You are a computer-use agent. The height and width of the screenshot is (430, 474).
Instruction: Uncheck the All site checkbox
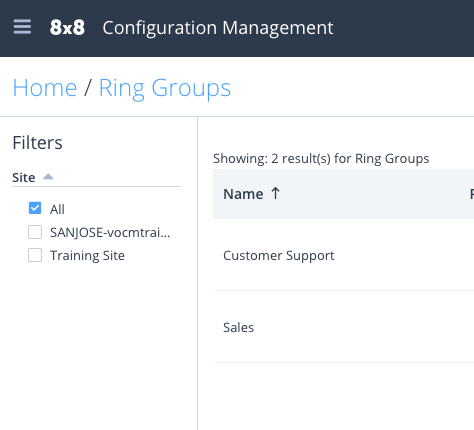tap(35, 208)
